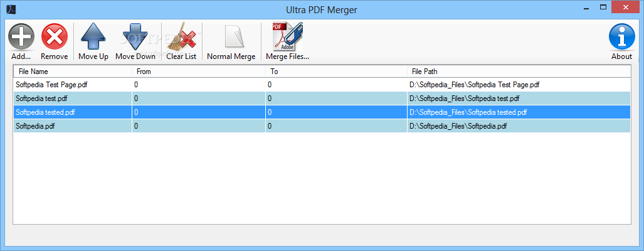
Task: Click path D:\Softpedia_Files\Softpedia test.pdf
Action: point(464,99)
